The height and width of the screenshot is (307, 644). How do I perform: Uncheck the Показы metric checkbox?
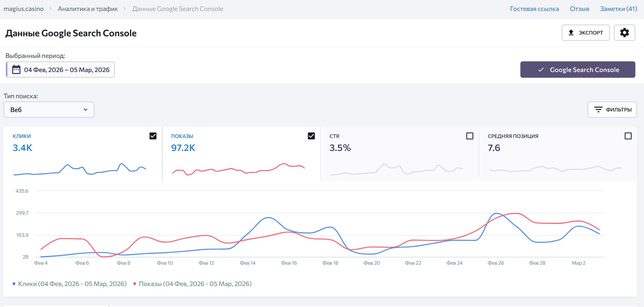click(x=311, y=136)
